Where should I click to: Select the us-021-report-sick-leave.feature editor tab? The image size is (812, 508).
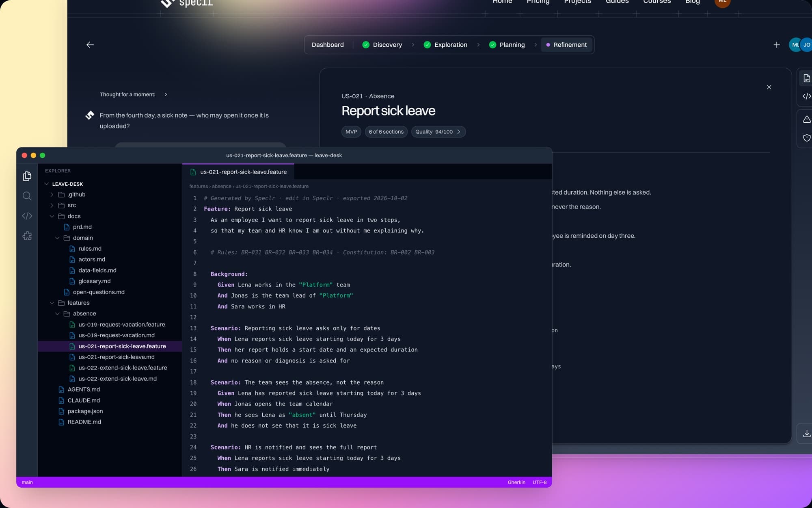click(x=238, y=172)
